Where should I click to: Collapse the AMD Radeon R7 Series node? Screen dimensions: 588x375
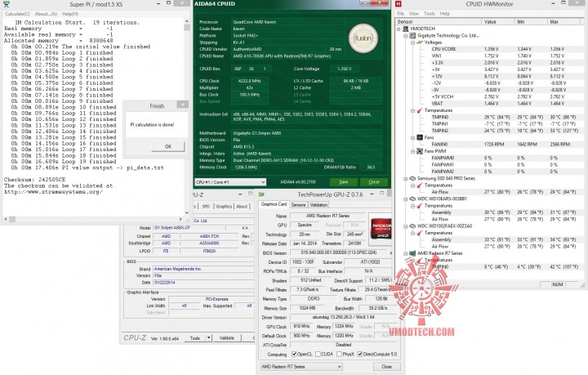[406, 253]
